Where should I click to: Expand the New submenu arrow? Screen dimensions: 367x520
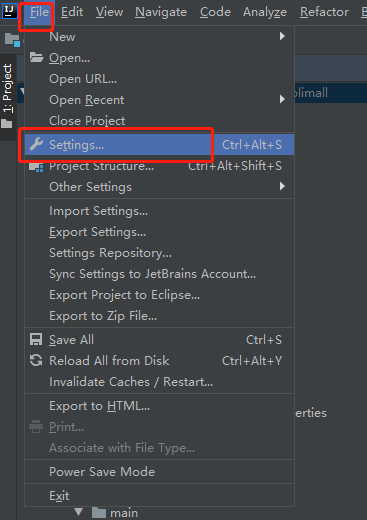coord(282,36)
